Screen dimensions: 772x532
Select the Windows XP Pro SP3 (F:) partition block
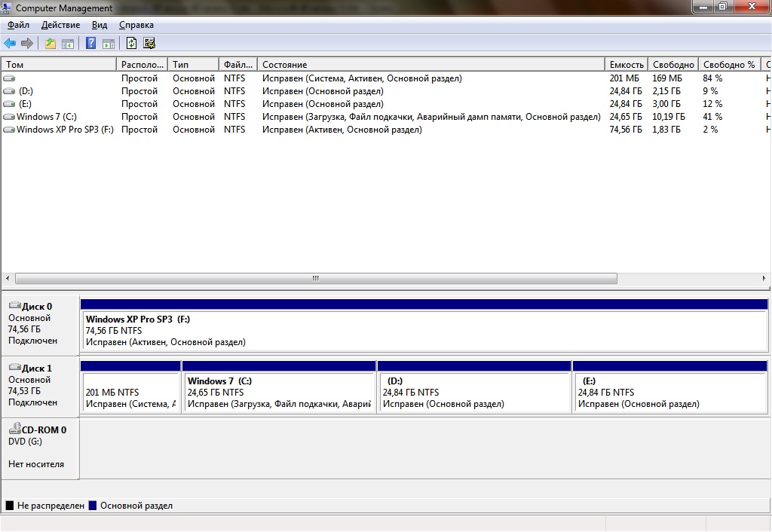(424, 330)
